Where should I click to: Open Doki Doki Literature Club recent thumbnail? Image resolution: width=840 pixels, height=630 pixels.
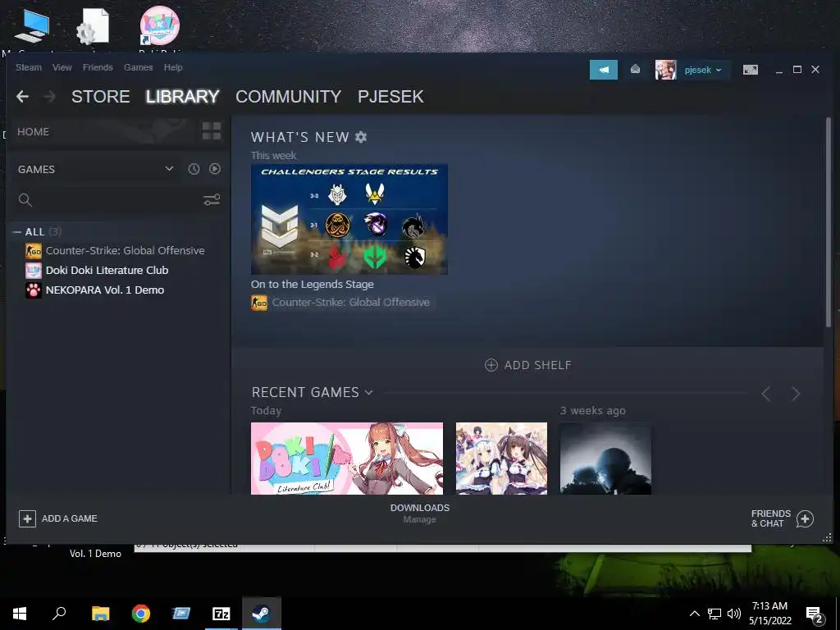(347, 459)
